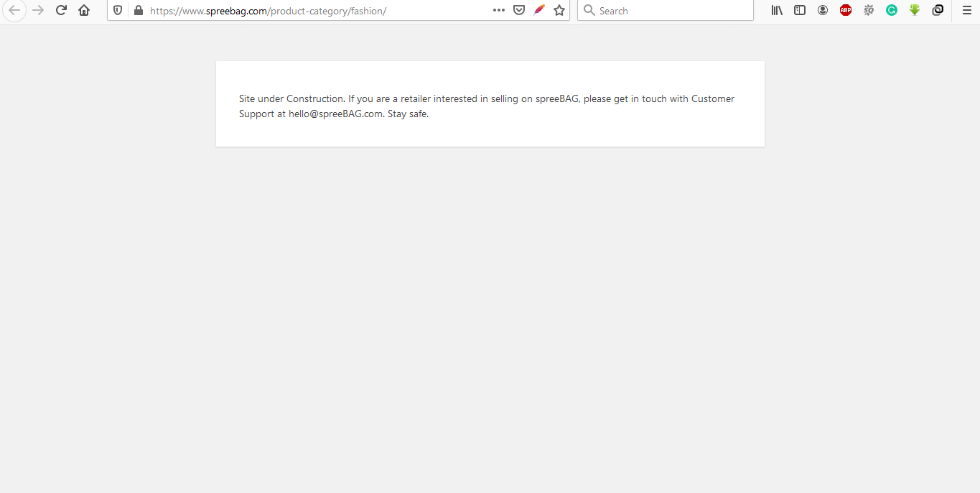Open the Firefox home page
The height and width of the screenshot is (493, 980).
84,10
